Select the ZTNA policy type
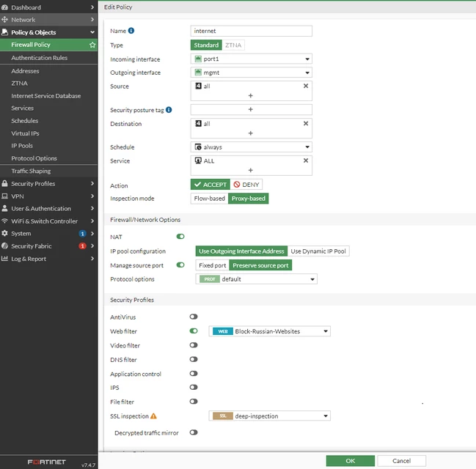The width and height of the screenshot is (476, 469). click(x=233, y=45)
